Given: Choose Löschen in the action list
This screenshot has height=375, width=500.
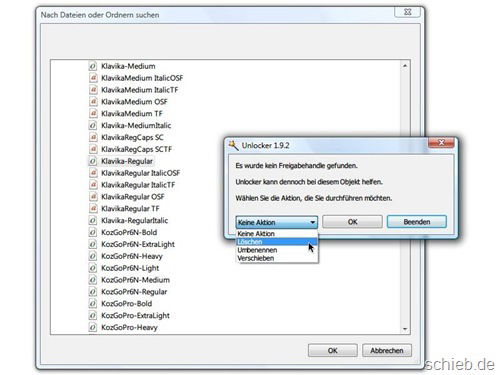Looking at the screenshot, I should click(x=277, y=242).
